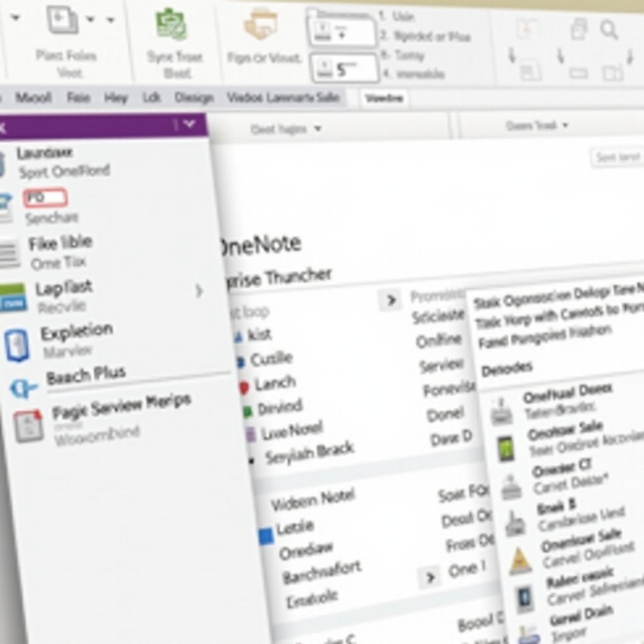The height and width of the screenshot is (644, 644).
Task: Click the icon beside Enak B
Action: [514, 523]
